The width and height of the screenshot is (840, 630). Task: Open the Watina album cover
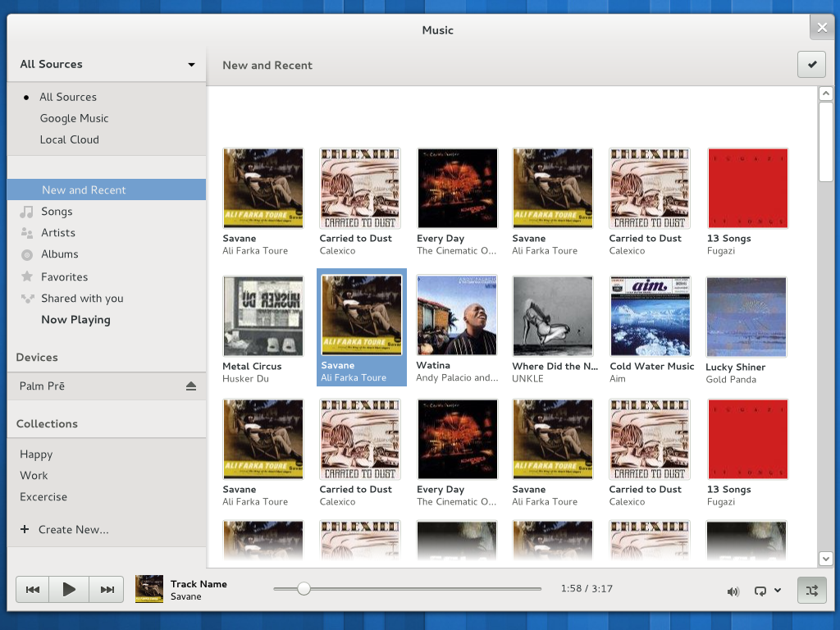click(457, 316)
